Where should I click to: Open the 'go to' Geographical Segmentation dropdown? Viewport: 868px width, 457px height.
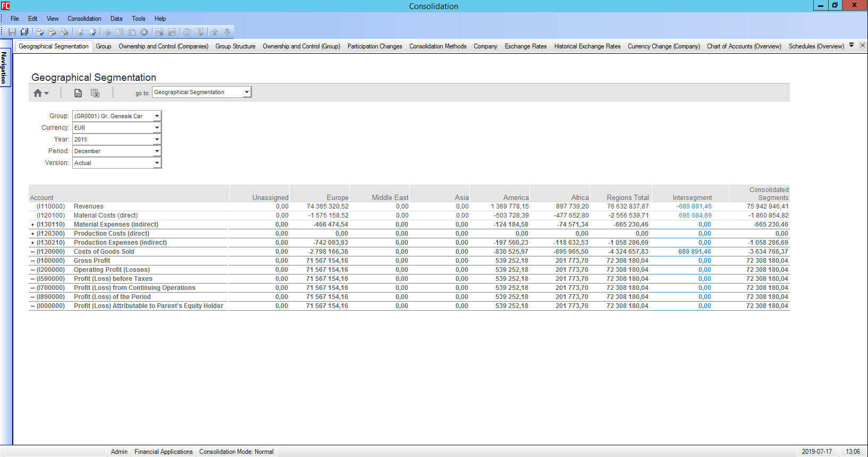click(201, 92)
